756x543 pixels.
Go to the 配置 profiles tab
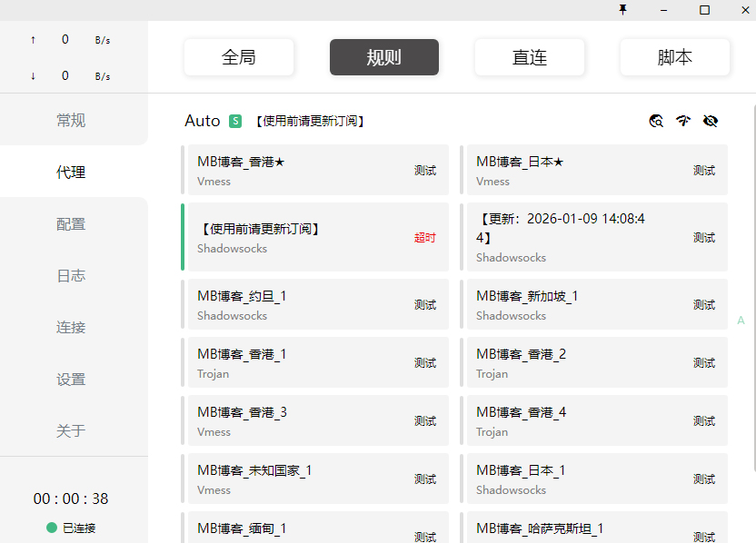coord(71,224)
